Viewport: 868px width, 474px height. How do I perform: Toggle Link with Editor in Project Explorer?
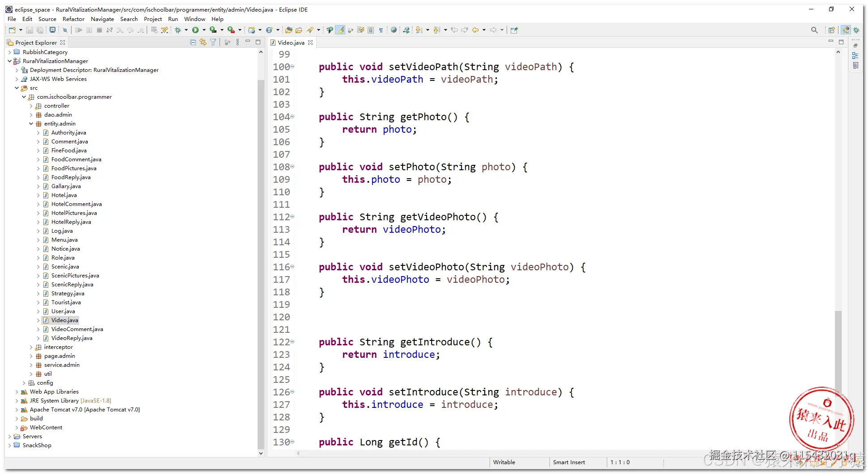[203, 42]
